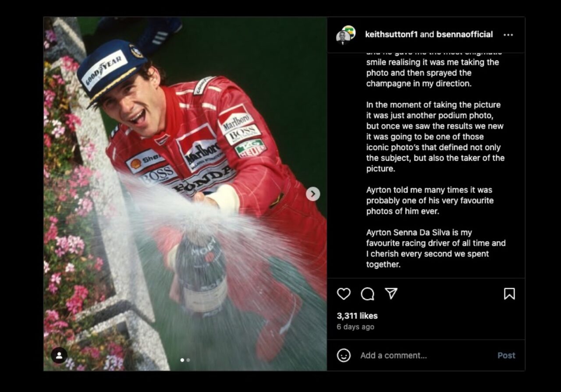Open the '6 days ago' timestamp

355,327
